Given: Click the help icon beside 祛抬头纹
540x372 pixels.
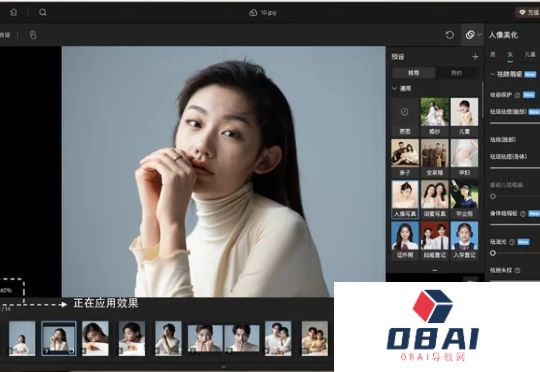Looking at the screenshot, I should click(517, 270).
